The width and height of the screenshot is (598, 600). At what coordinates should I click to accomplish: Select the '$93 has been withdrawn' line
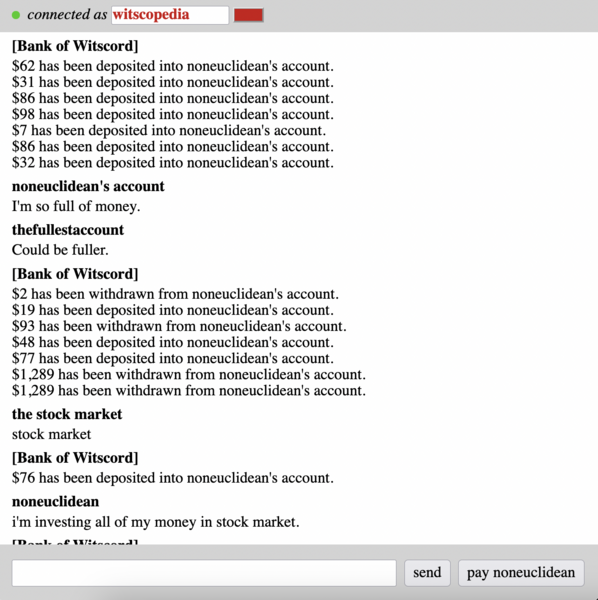pyautogui.click(x=179, y=326)
